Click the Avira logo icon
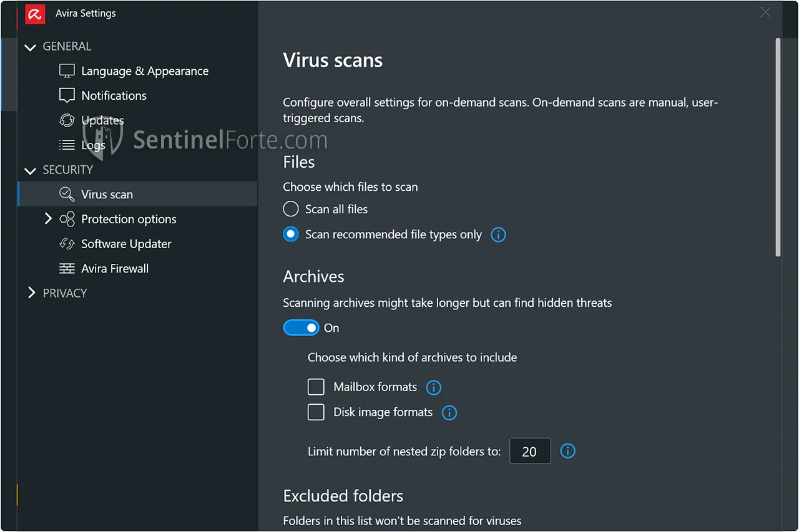Screen dimensions: 799x532 [35, 14]
